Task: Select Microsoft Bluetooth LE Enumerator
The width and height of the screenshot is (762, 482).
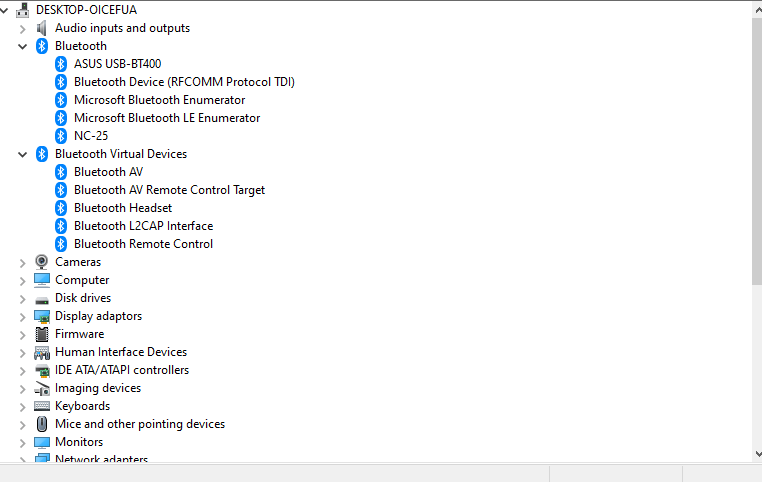Action: point(167,118)
